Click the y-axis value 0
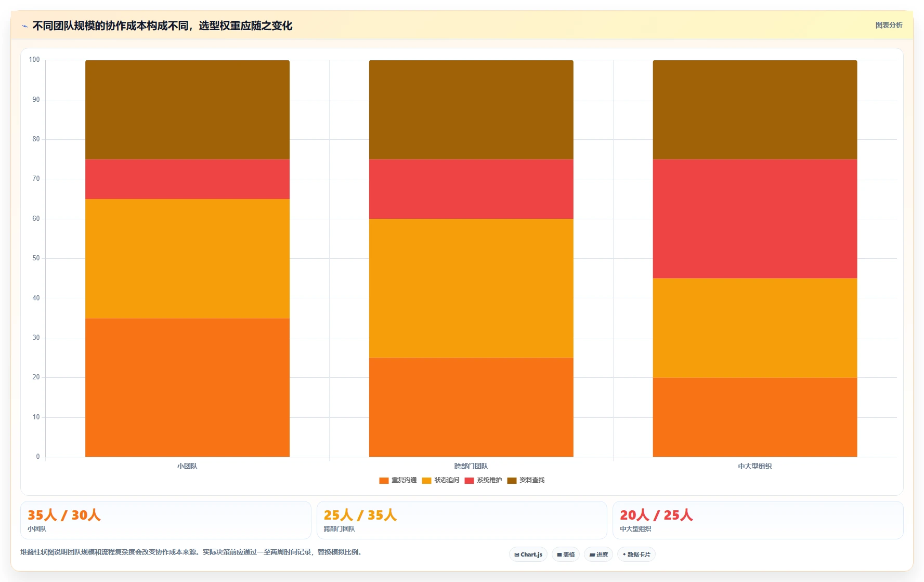This screenshot has height=582, width=924. pyautogui.click(x=38, y=457)
